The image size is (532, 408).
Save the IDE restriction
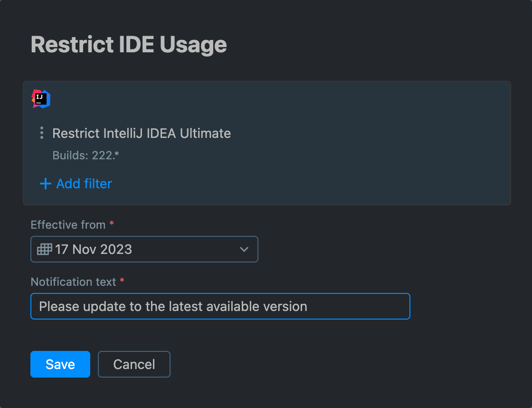[x=60, y=364]
